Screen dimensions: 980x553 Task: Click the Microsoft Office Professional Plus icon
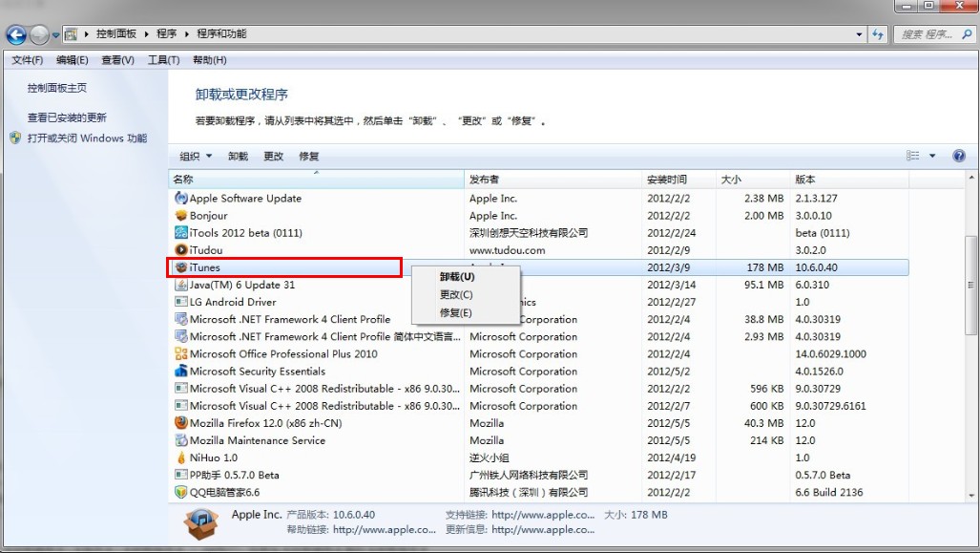(180, 354)
